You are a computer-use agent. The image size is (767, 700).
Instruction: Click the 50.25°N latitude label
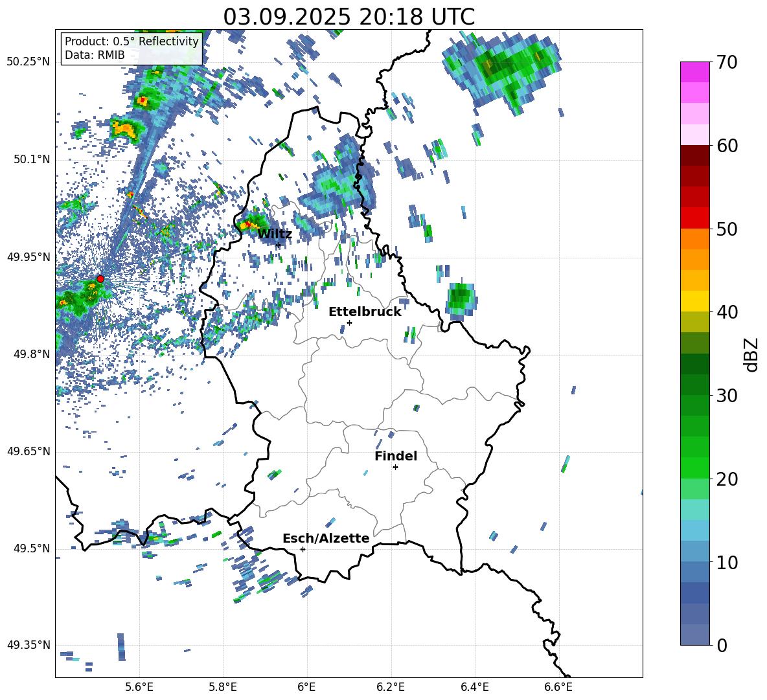click(x=29, y=62)
